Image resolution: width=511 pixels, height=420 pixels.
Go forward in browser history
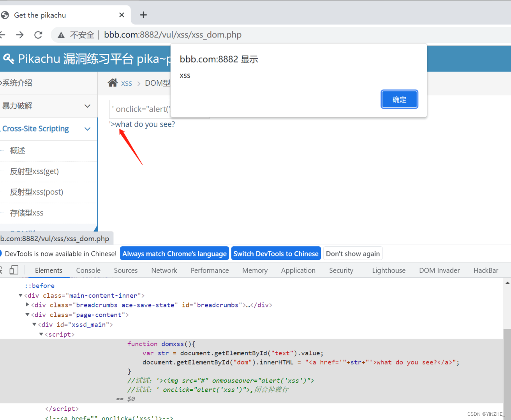(x=20, y=35)
